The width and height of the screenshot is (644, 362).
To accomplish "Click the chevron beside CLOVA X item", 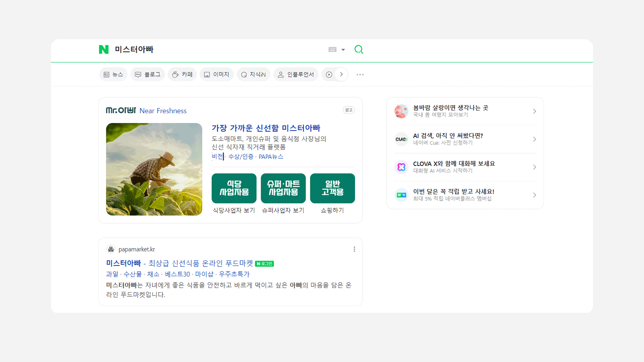I will pyautogui.click(x=535, y=167).
